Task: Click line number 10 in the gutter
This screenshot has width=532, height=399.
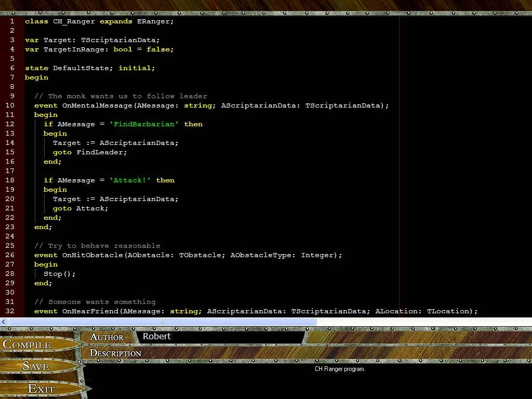Action: 9,105
